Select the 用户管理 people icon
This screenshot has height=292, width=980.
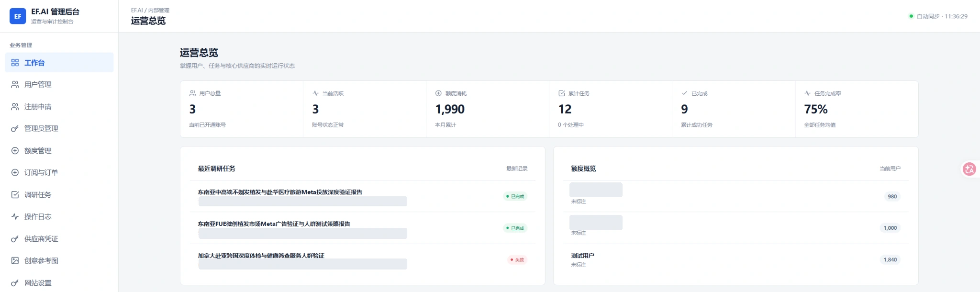point(15,84)
